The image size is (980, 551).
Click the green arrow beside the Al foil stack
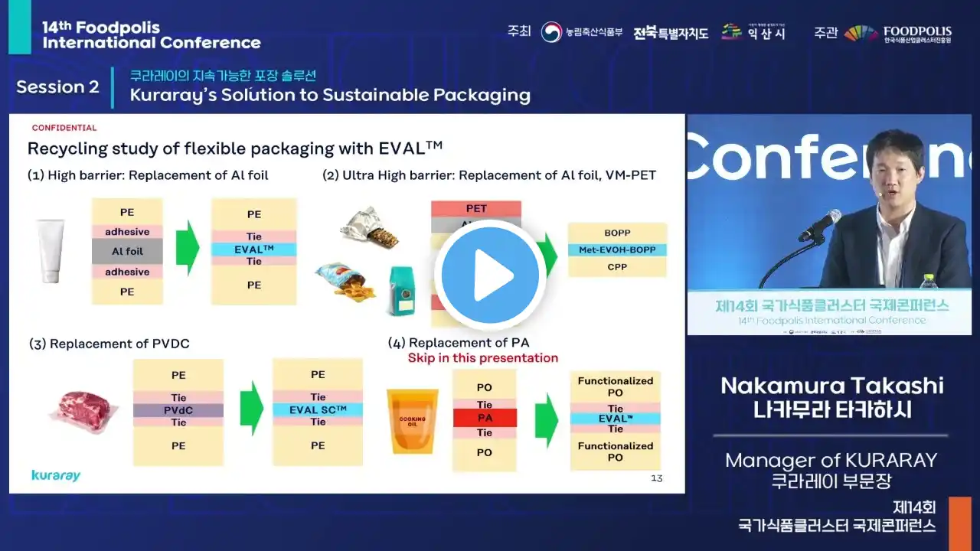coord(188,249)
